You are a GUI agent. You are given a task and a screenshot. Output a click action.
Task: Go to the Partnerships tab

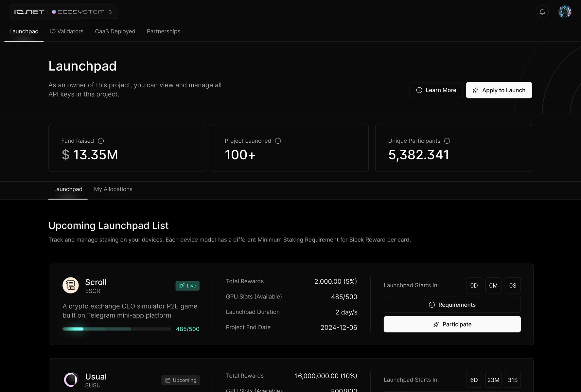pos(164,31)
